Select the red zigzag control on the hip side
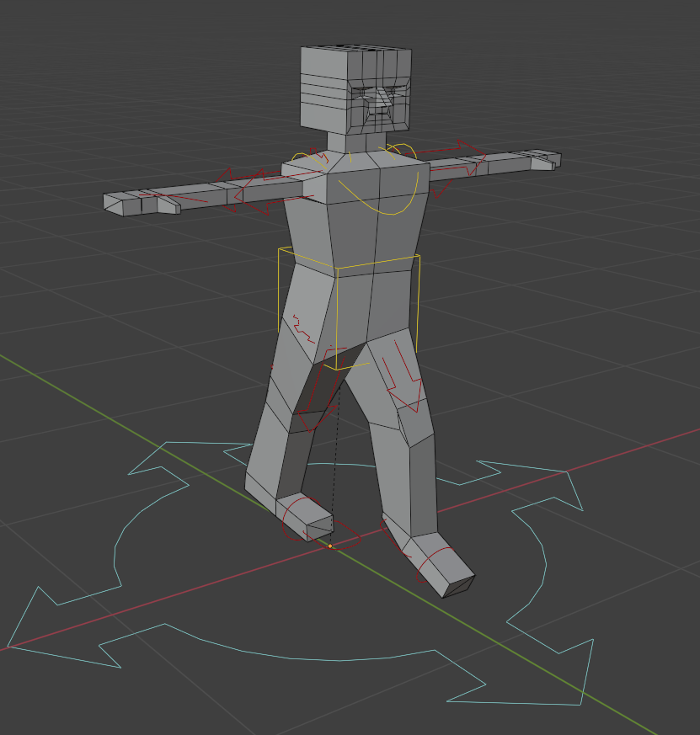Screen dimensions: 700x735 click(x=303, y=329)
